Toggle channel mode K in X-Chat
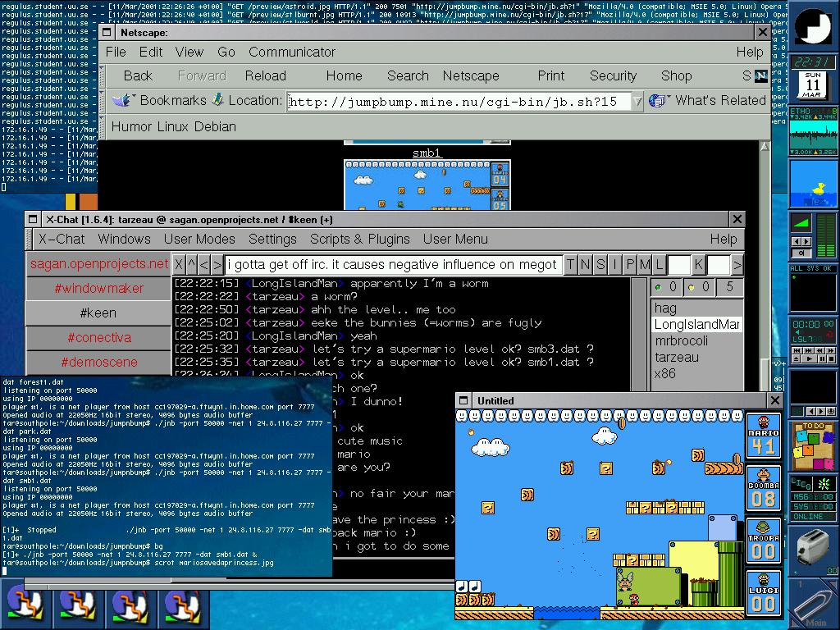840x630 pixels. tap(699, 265)
